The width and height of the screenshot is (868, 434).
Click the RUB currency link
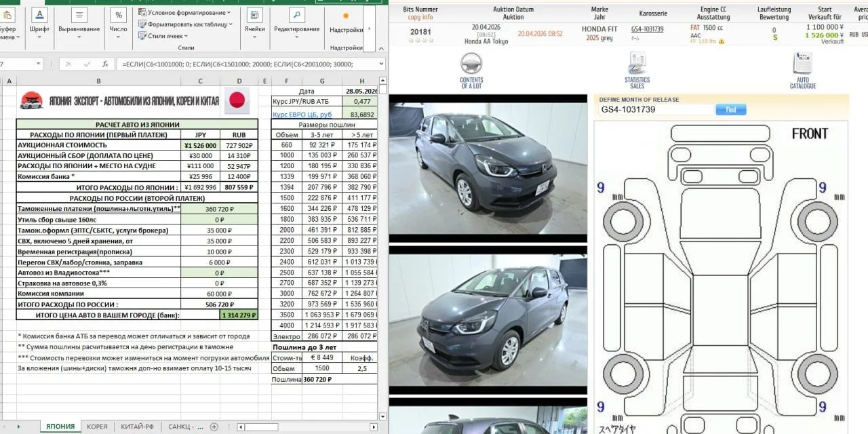coord(854,35)
